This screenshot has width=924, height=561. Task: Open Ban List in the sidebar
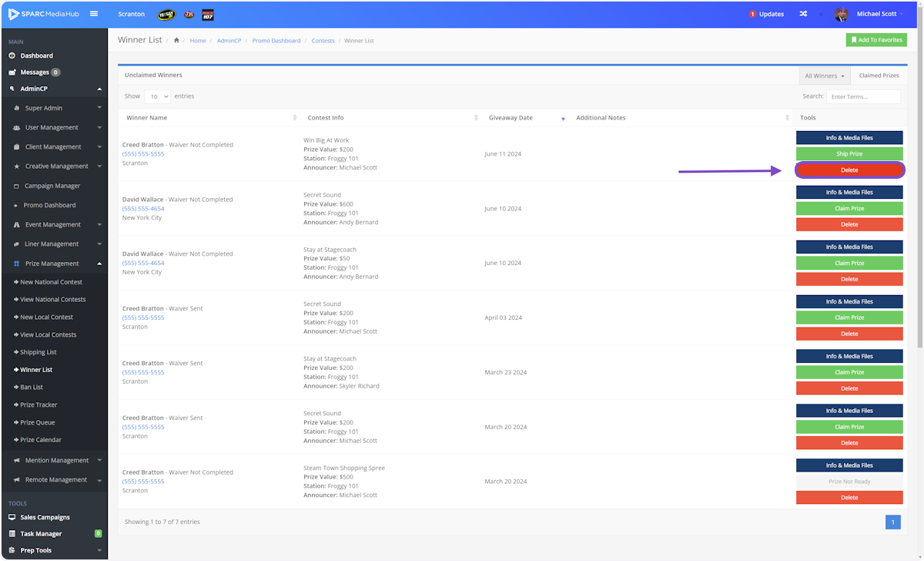point(32,387)
